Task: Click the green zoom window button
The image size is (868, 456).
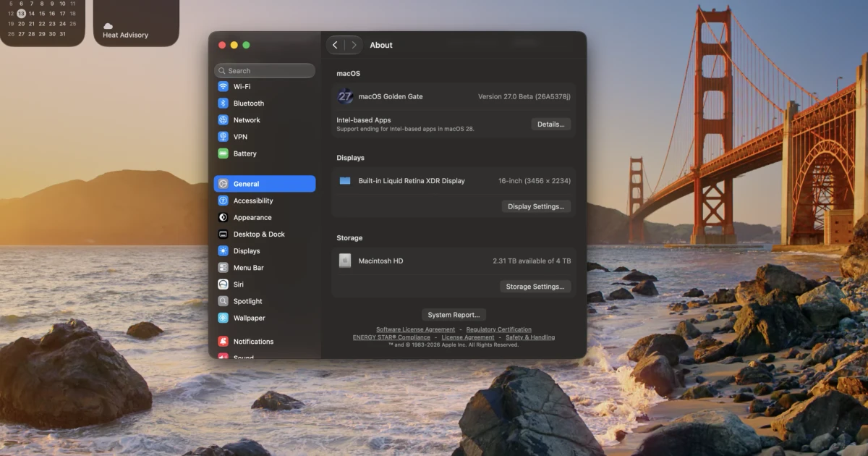Action: click(246, 45)
